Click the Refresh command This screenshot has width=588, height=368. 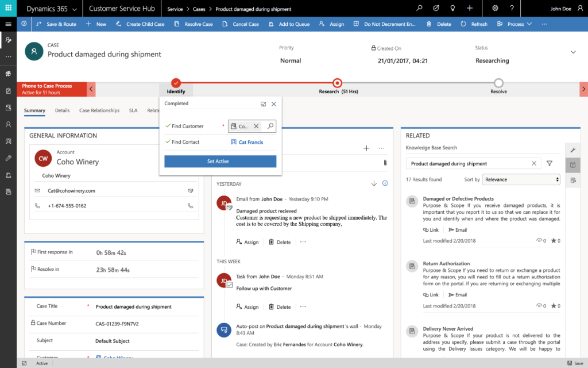tap(474, 24)
